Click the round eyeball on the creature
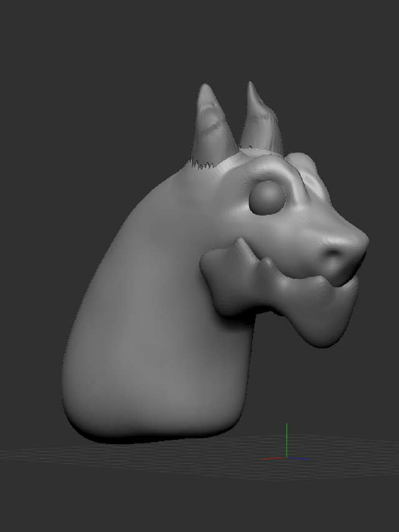The image size is (399, 532). click(267, 198)
